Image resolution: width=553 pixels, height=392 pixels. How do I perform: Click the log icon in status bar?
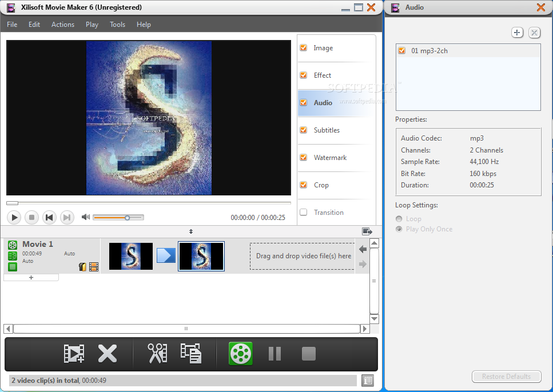(x=368, y=381)
